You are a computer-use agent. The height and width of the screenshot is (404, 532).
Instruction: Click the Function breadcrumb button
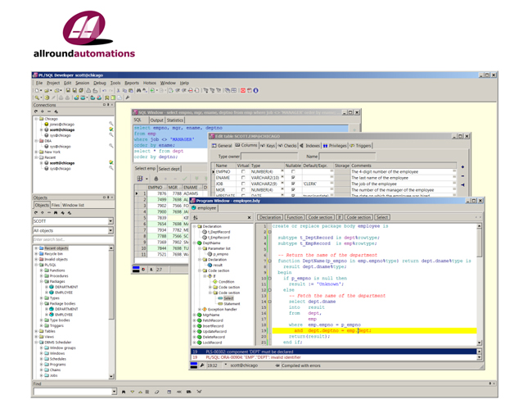294,217
